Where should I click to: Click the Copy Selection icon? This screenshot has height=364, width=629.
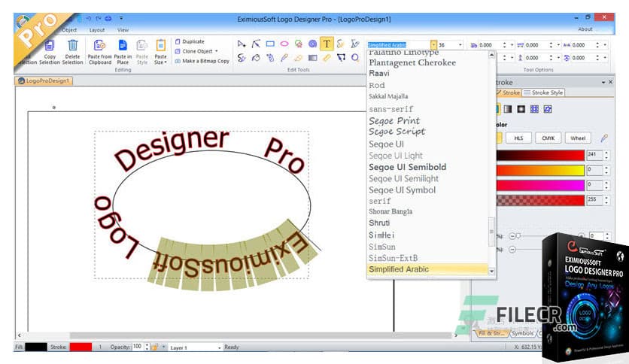(50, 45)
